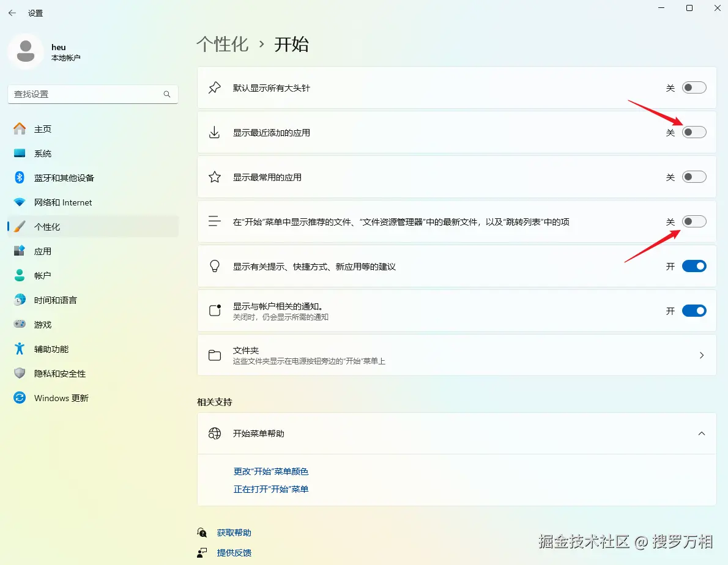Turn on 显示最常用的应用 switch
The height and width of the screenshot is (565, 728).
click(694, 177)
